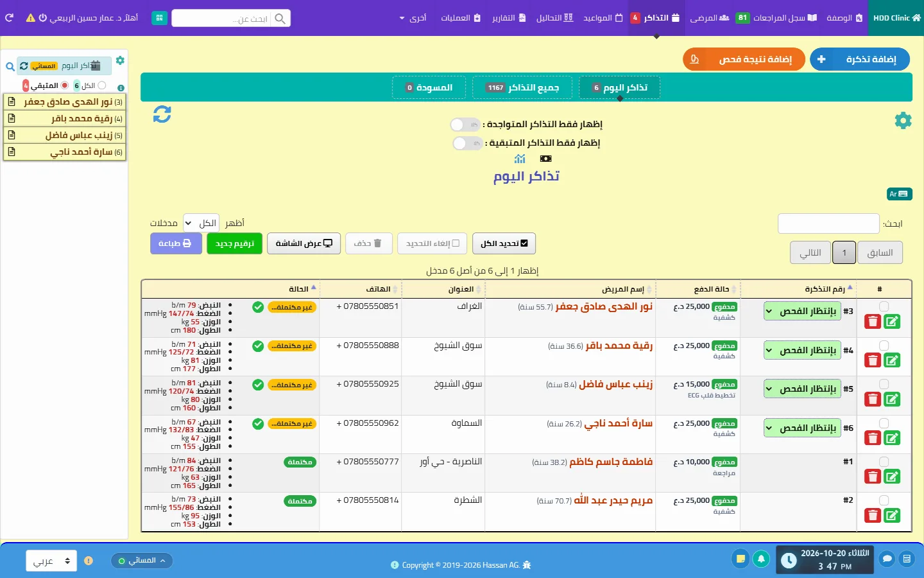Open the green grid icon beside the top search
This screenshot has height=578, width=924.
pos(159,18)
